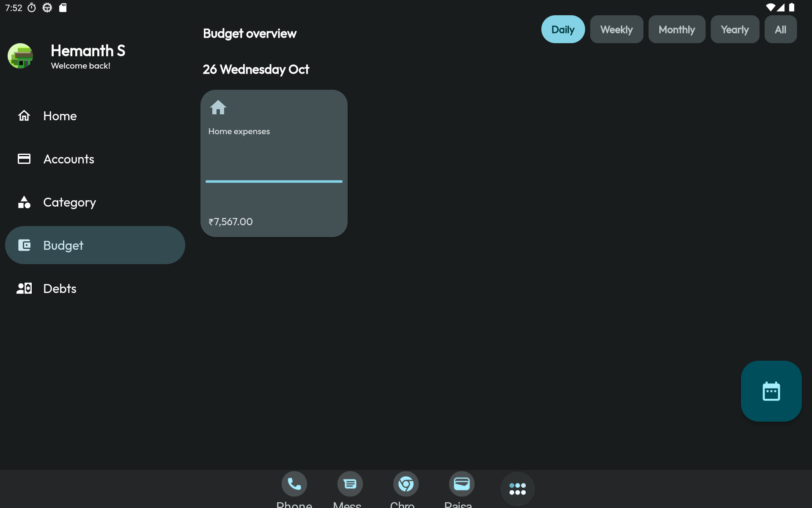This screenshot has width=812, height=508.
Task: Click the house icon on budget card
Action: tap(218, 108)
